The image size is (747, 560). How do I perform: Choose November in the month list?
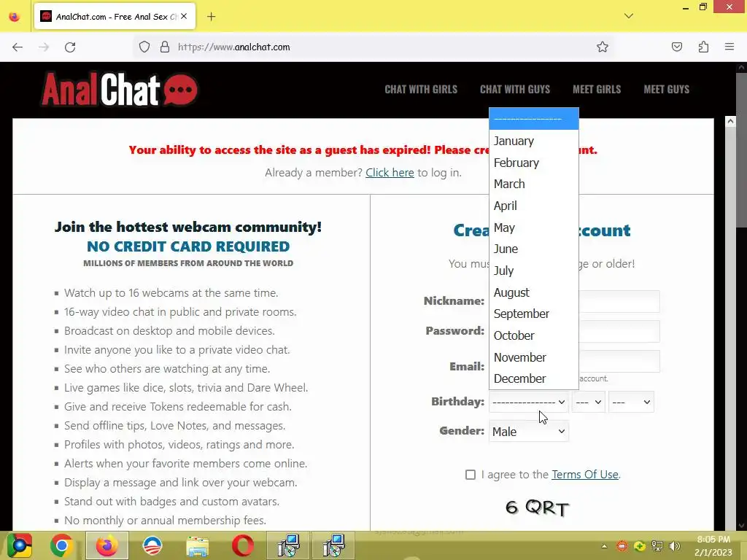533,357
